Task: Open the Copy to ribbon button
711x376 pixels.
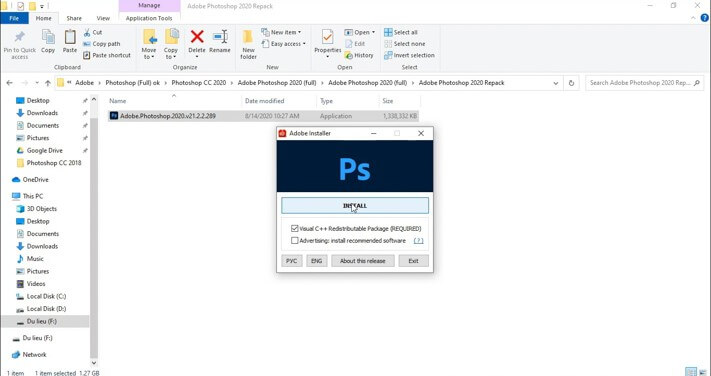Action: [171, 44]
